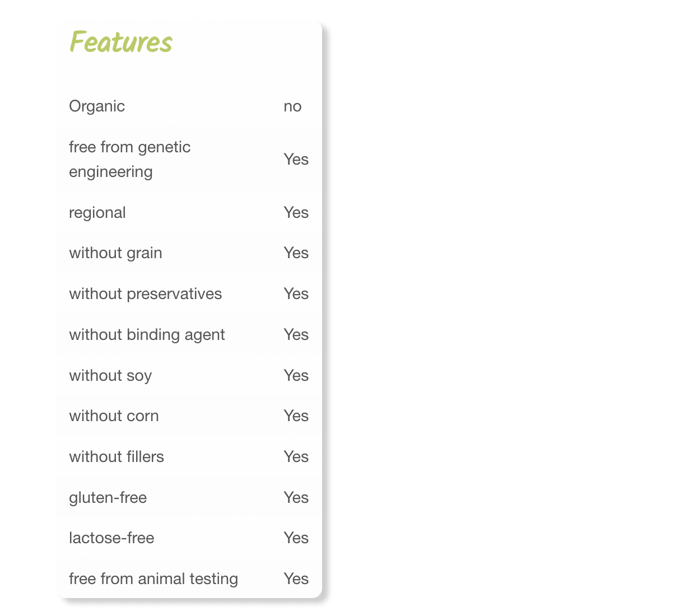Image resolution: width=698 pixels, height=616 pixels.
Task: Click Yes beside without grain
Action: pos(296,253)
